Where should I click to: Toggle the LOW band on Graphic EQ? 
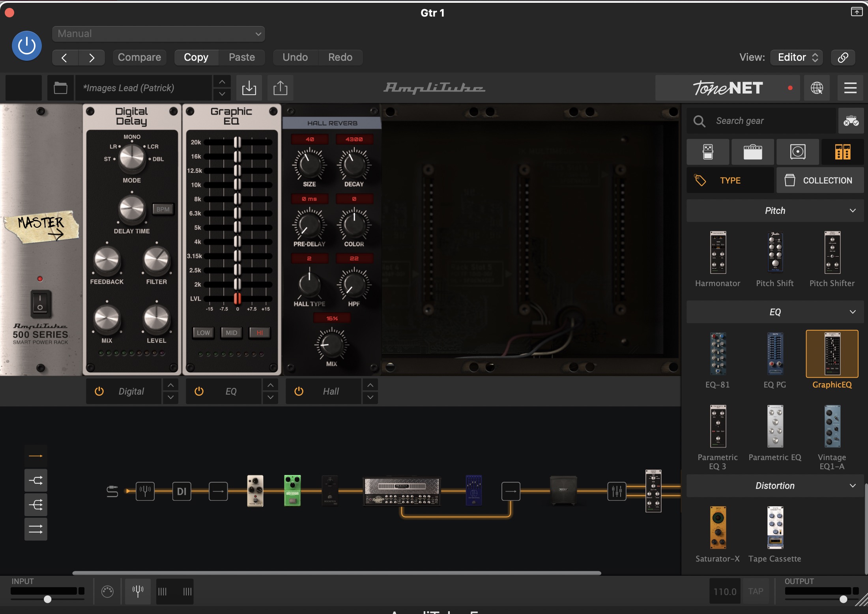click(203, 333)
